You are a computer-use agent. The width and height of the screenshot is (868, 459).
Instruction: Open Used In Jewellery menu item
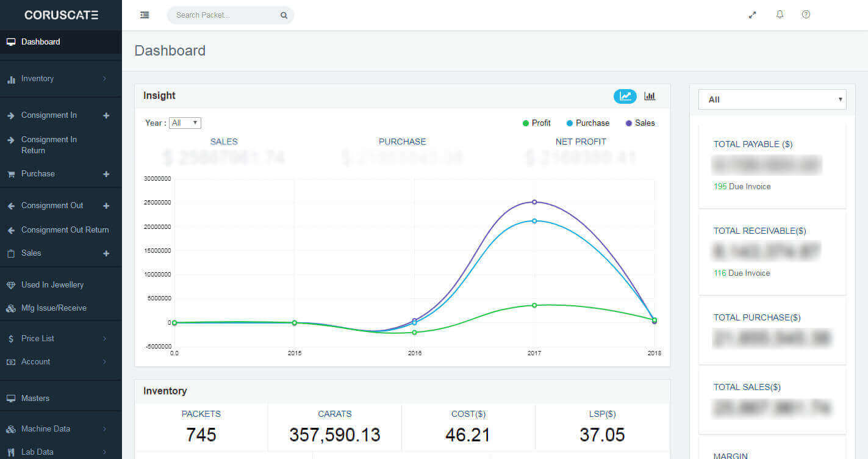(x=52, y=285)
